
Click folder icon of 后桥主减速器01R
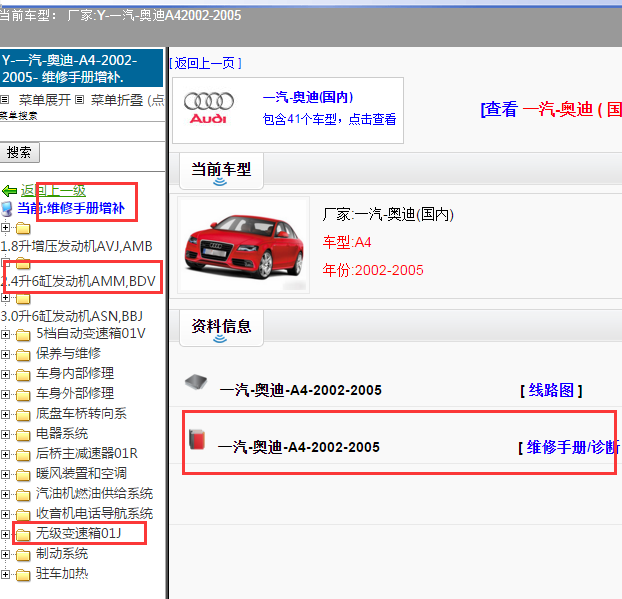23,455
